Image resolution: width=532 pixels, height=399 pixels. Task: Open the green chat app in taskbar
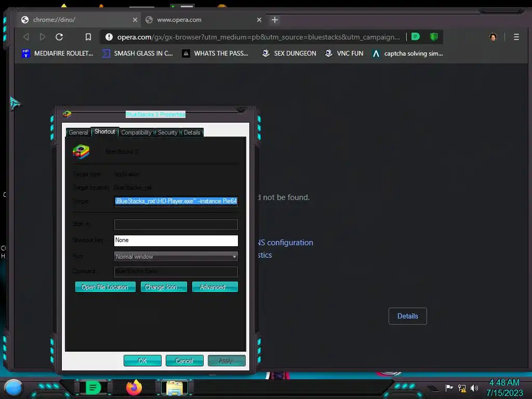(x=93, y=388)
